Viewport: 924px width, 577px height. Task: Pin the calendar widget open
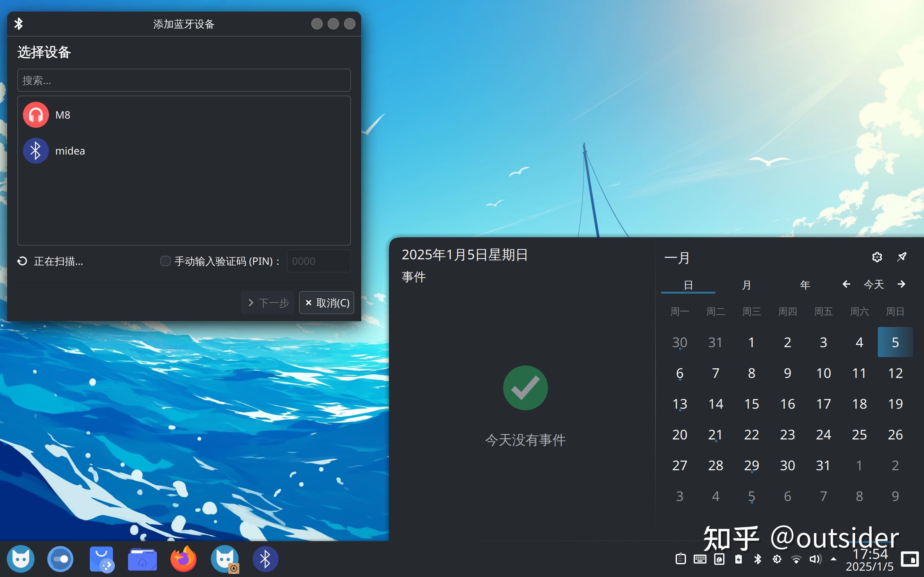[x=902, y=257]
